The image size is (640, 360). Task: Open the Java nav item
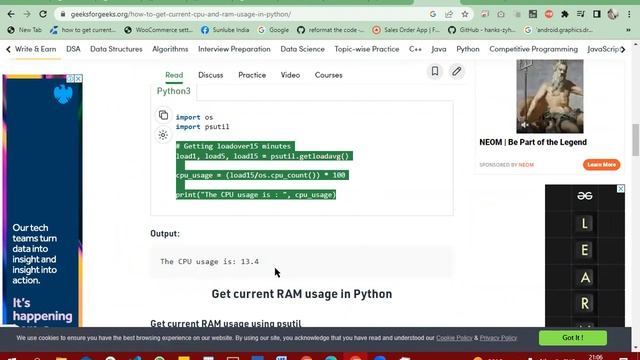pyautogui.click(x=439, y=49)
